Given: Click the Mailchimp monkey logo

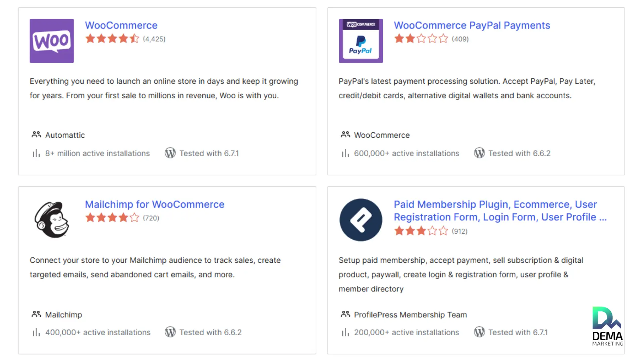Looking at the screenshot, I should 52,220.
